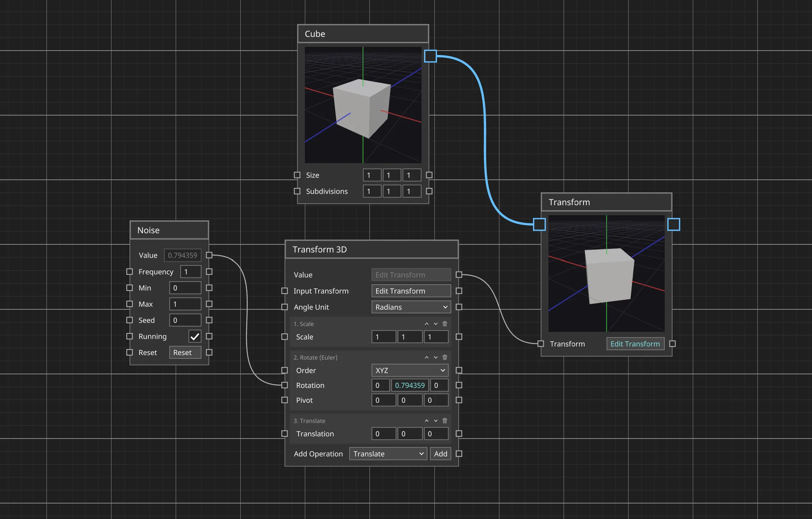Click the Input Transform input port
812x519 pixels.
tap(285, 291)
